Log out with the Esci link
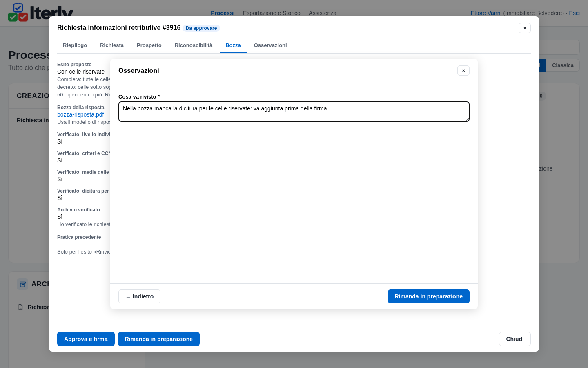 coord(574,13)
